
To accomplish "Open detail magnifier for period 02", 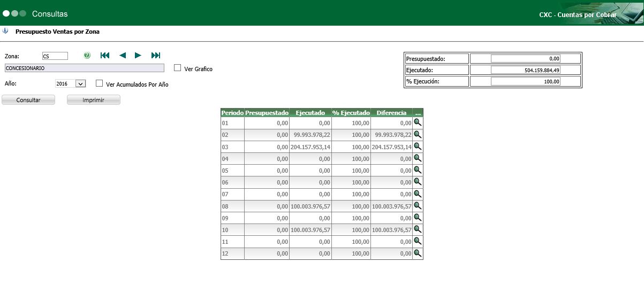I will coord(418,134).
